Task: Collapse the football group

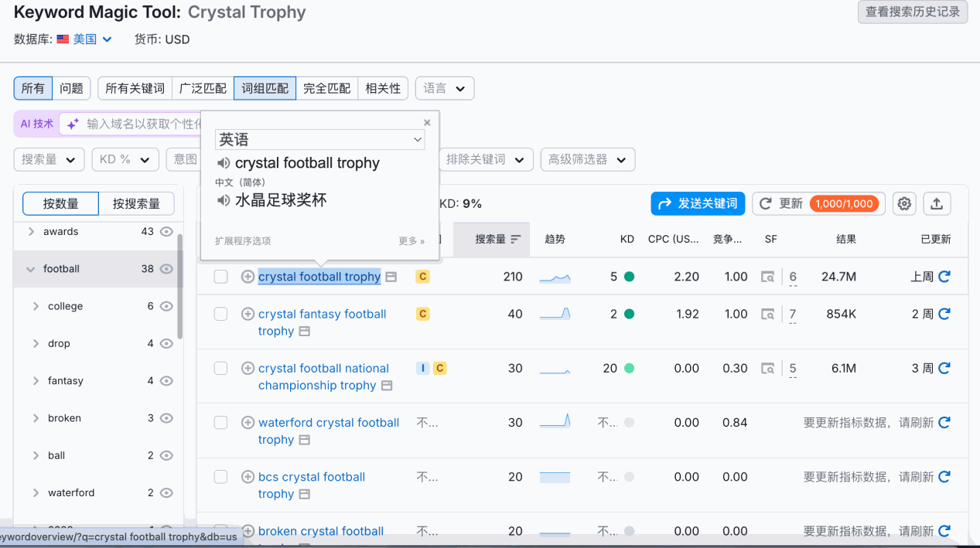Action: (31, 269)
